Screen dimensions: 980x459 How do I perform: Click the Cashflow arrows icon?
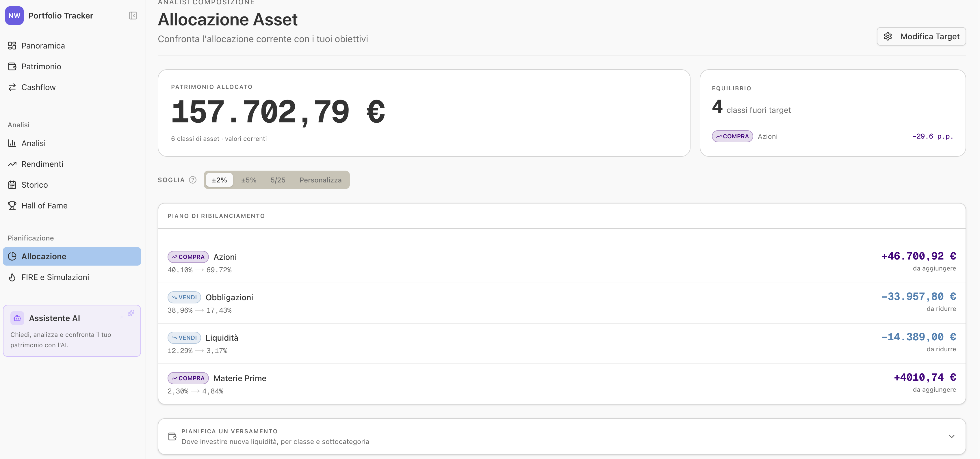pyautogui.click(x=12, y=87)
